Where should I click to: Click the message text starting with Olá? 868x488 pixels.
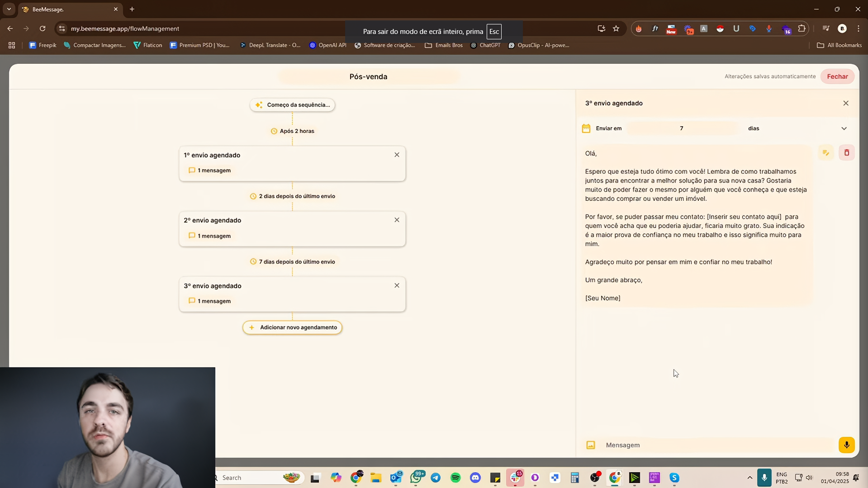pos(696,226)
